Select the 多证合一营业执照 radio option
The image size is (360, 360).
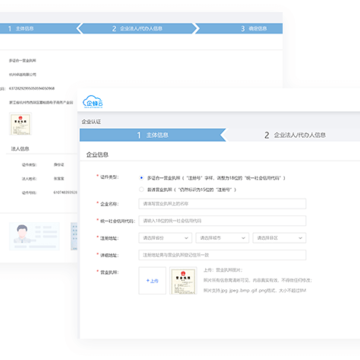[x=141, y=178]
